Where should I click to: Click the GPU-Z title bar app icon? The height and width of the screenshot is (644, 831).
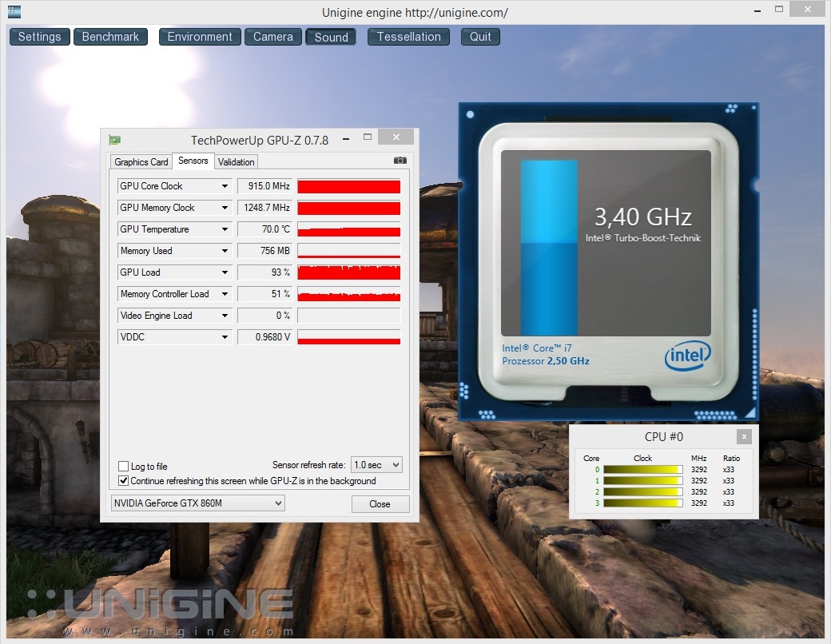[x=114, y=140]
